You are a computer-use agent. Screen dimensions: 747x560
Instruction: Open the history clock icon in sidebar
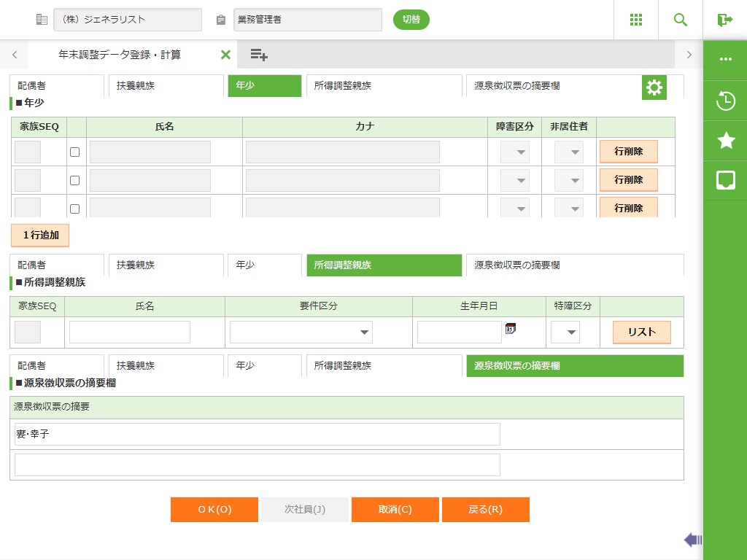tap(725, 101)
